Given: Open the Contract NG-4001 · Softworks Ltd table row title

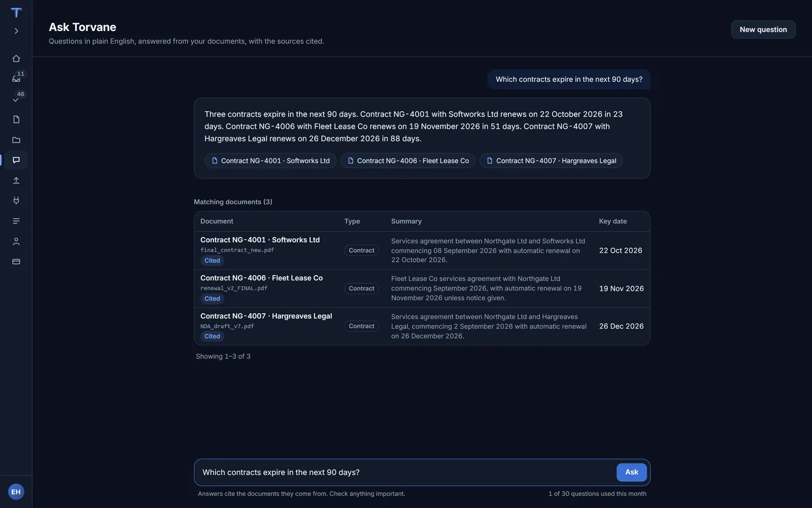Looking at the screenshot, I should point(260,240).
